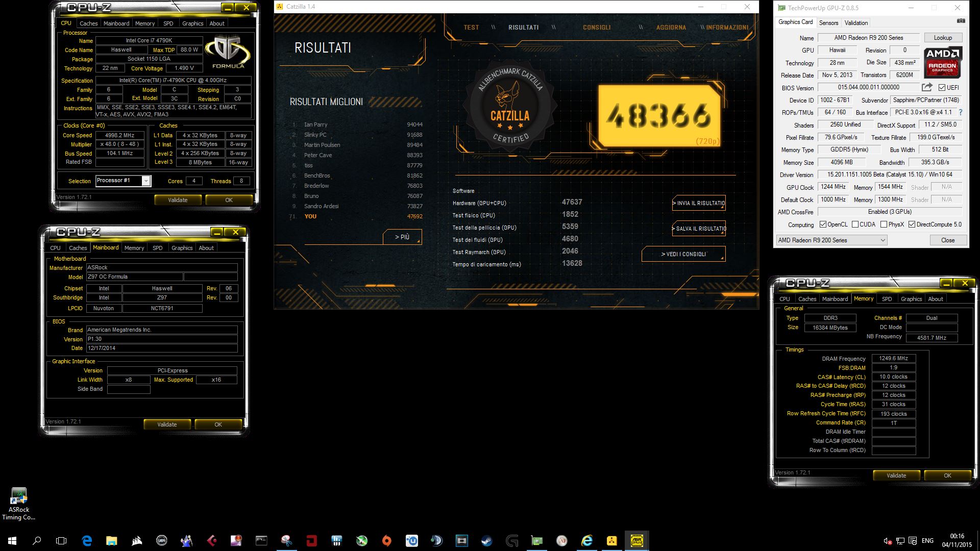
Task: Open the taskbar clock showing 00:16
Action: 957,541
